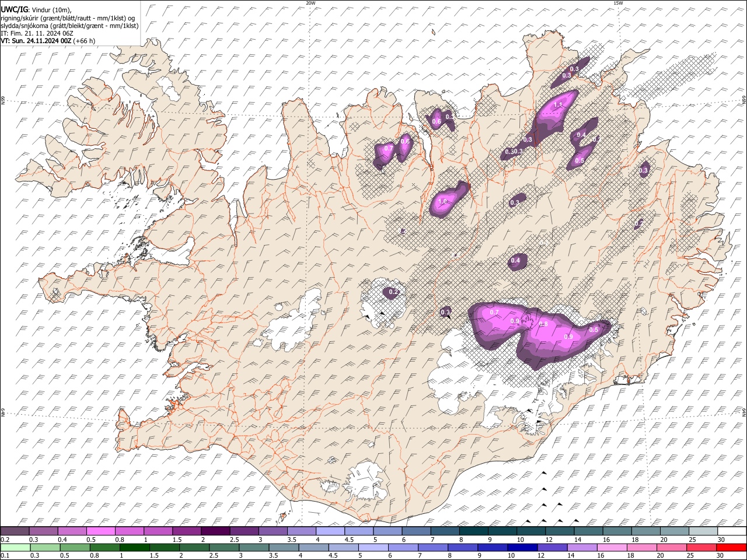Image resolution: width=747 pixels, height=560 pixels.
Task: Click the pale green 0.1 rain legend swatch
Action: pos(15,547)
